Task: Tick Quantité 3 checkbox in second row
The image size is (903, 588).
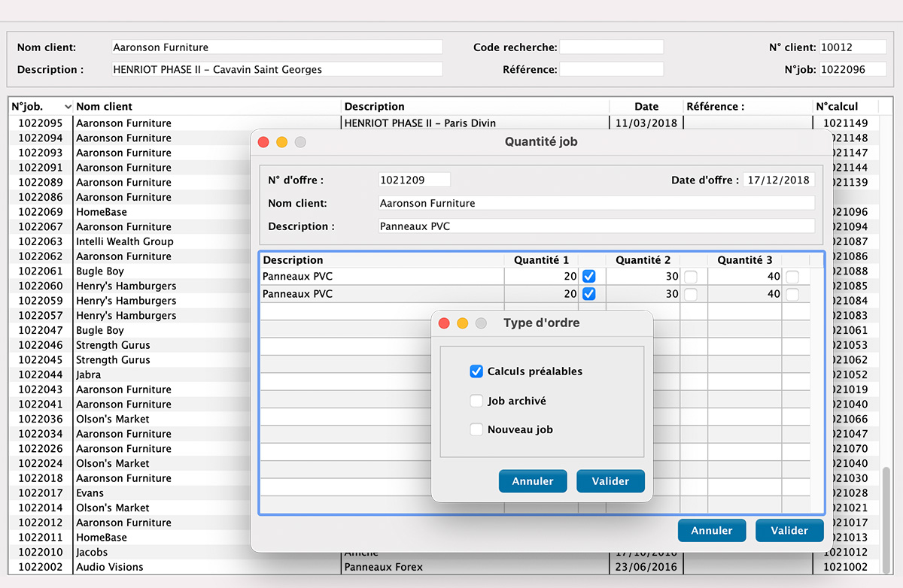Action: click(x=792, y=295)
